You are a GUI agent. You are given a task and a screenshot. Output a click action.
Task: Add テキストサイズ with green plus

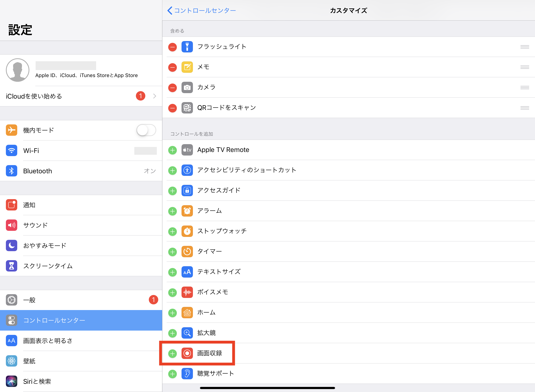(173, 272)
